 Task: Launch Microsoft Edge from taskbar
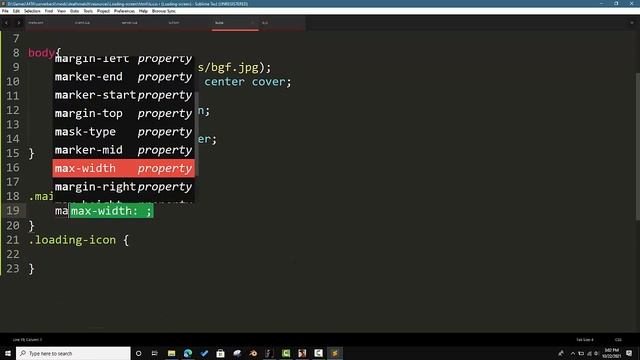tap(188, 353)
